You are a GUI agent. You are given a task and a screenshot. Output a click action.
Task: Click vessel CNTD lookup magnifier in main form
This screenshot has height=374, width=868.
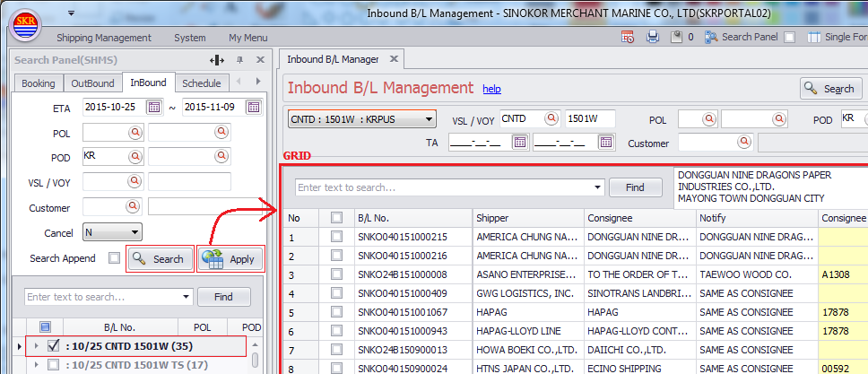tap(551, 118)
